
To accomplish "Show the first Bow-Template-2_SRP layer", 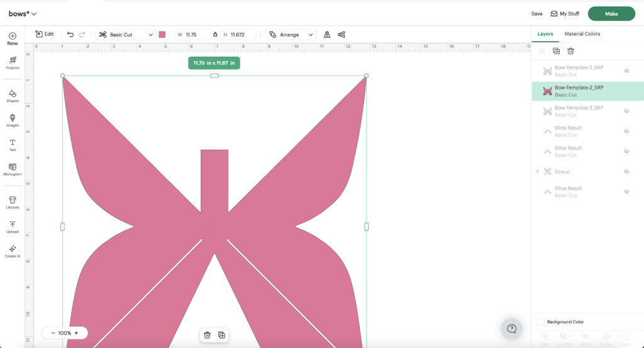I will [x=626, y=71].
